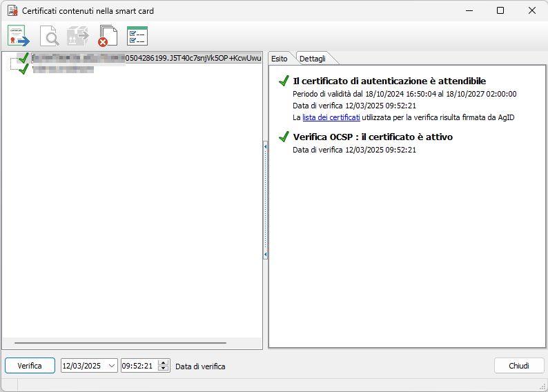Select certificate ending in J5T40c7snjVk5OP+KcwUwu
The height and width of the screenshot is (392, 548).
tap(146, 59)
